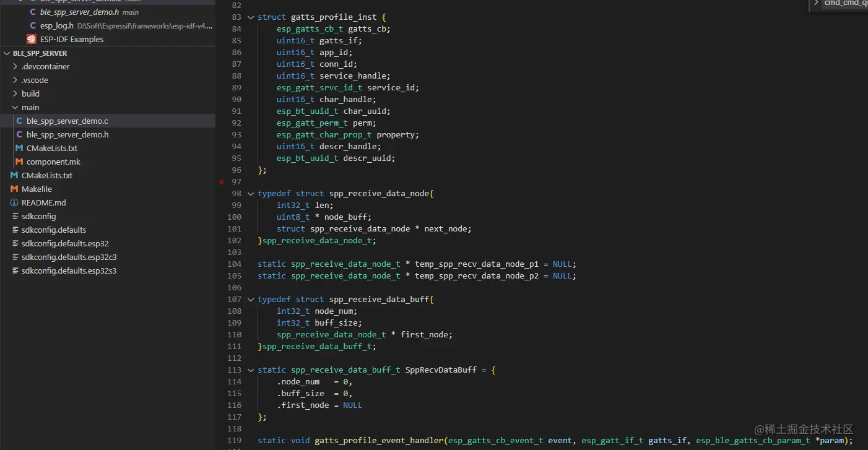Fold the spp_receive_data_buff typedef at line 107
The width and height of the screenshot is (868, 450).
(x=251, y=300)
